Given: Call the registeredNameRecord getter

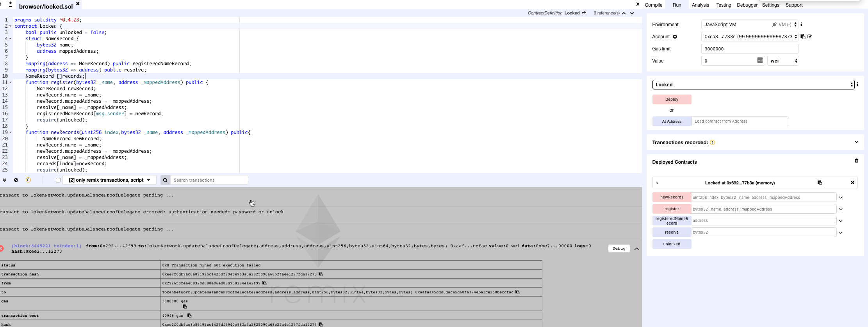Looking at the screenshot, I should (672, 221).
